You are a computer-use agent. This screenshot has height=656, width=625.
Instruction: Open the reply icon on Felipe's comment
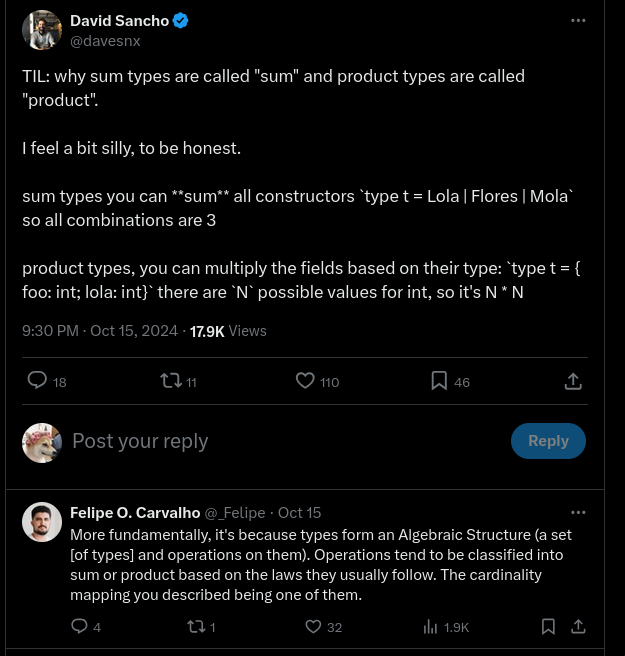[80, 626]
